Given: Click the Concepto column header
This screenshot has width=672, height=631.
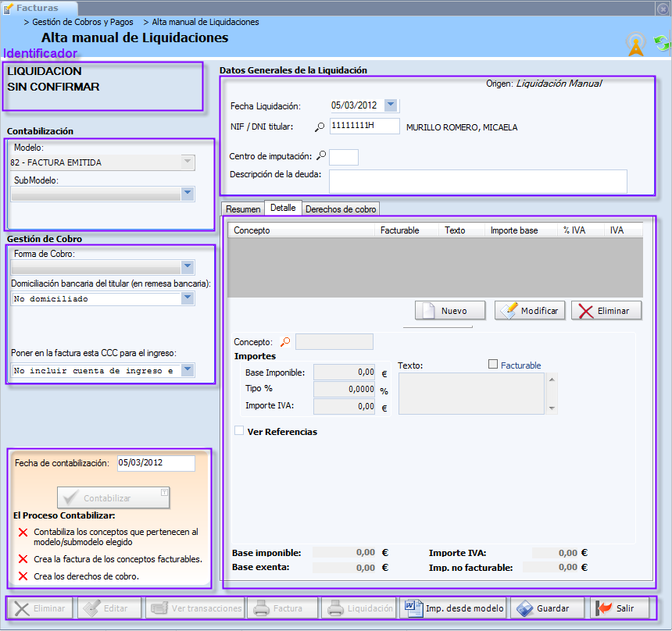Looking at the screenshot, I should click(302, 230).
